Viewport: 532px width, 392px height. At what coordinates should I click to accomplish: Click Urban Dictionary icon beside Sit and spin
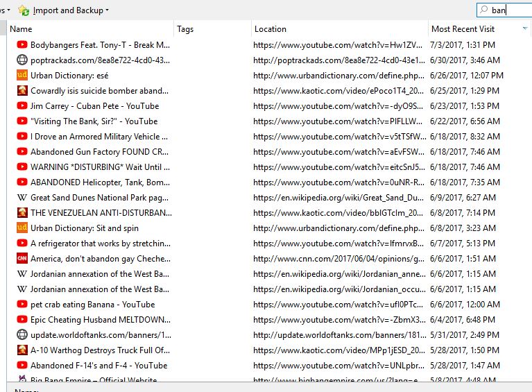coord(22,228)
